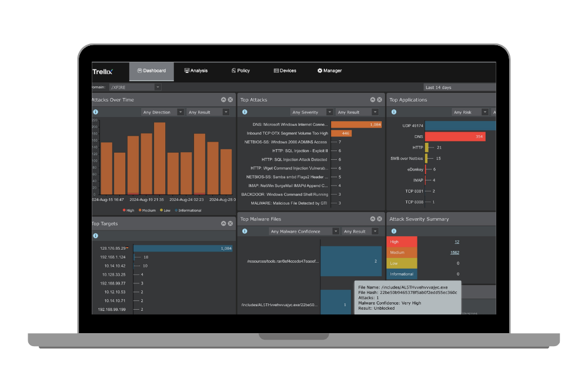
Task: Switch to the Analysis tab
Action: tap(196, 71)
